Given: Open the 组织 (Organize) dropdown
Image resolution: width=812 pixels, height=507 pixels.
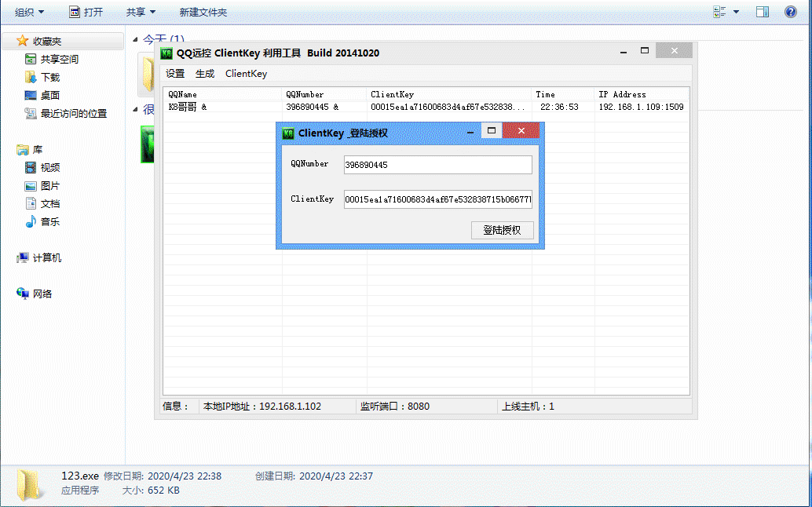Looking at the screenshot, I should click(x=29, y=12).
